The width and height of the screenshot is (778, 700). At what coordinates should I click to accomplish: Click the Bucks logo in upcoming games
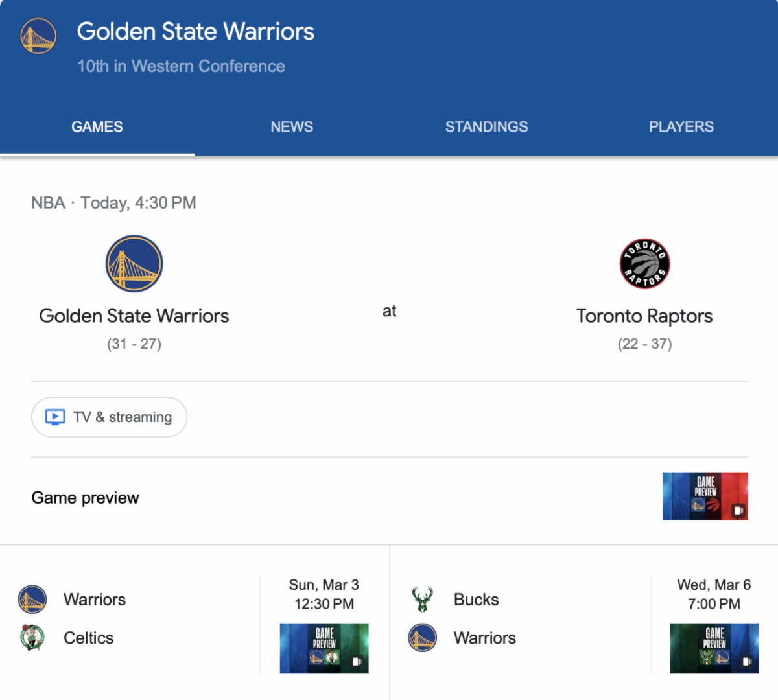423,600
